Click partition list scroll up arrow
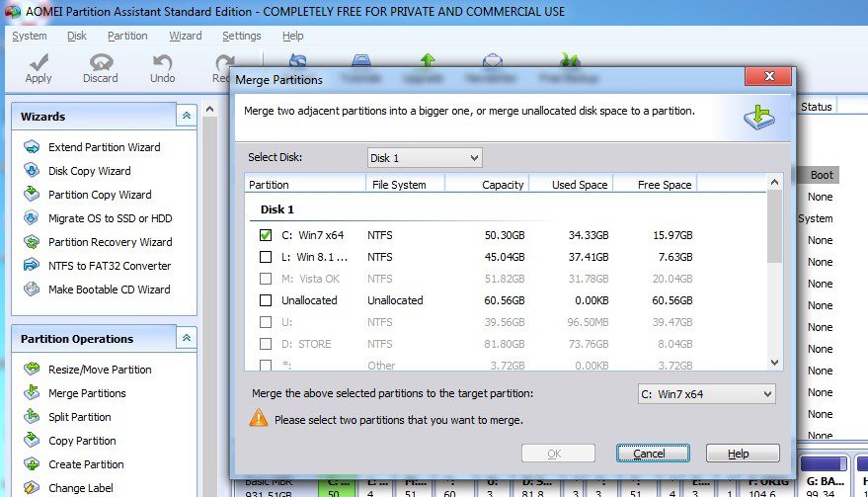 point(774,182)
